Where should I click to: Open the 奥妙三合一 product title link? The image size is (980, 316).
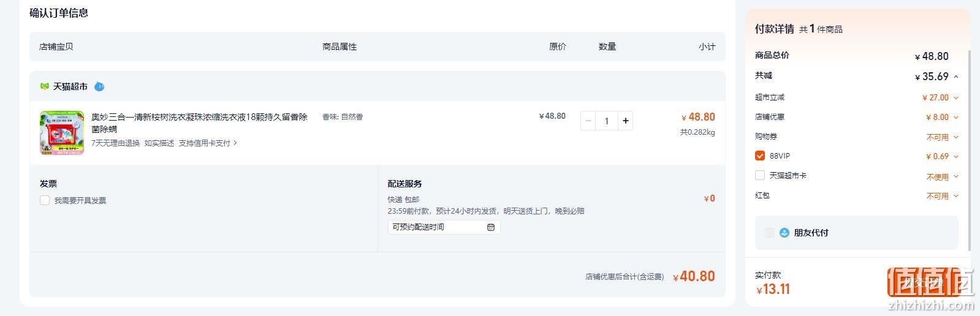(199, 123)
